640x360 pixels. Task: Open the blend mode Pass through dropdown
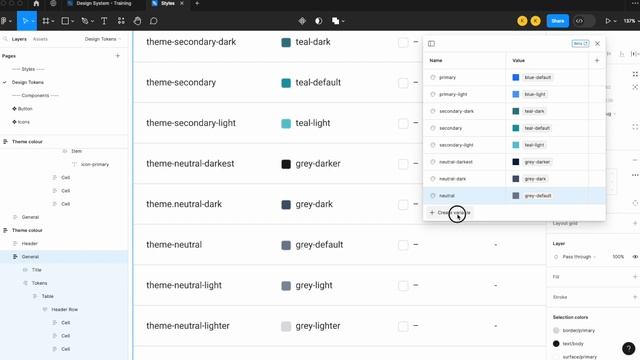click(x=579, y=257)
